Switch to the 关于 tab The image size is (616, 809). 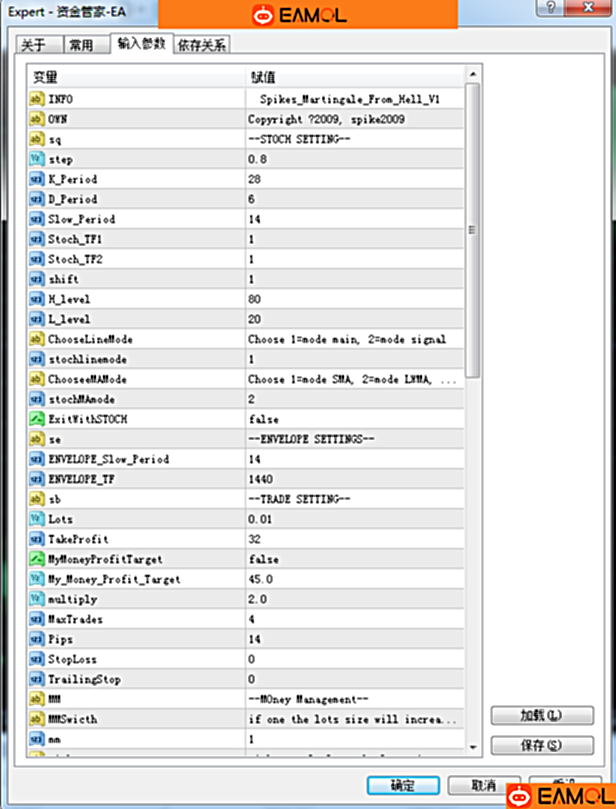click(x=33, y=45)
